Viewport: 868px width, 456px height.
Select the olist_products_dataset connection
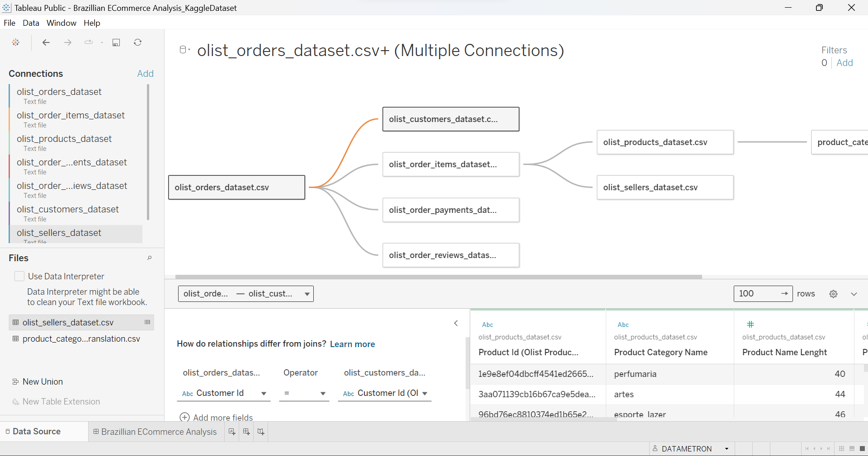(x=76, y=143)
